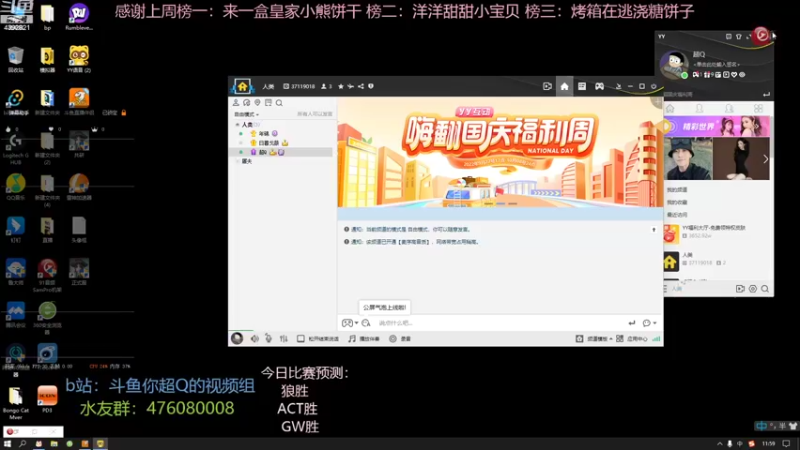Click the info icon next to share icon
800x450 pixels.
[x=371, y=86]
